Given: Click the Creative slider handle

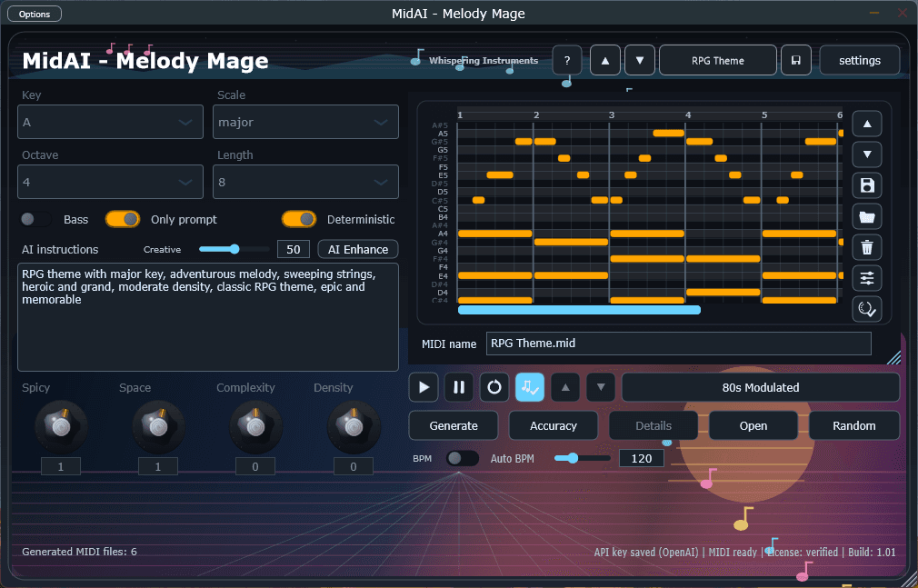Looking at the screenshot, I should click(234, 249).
